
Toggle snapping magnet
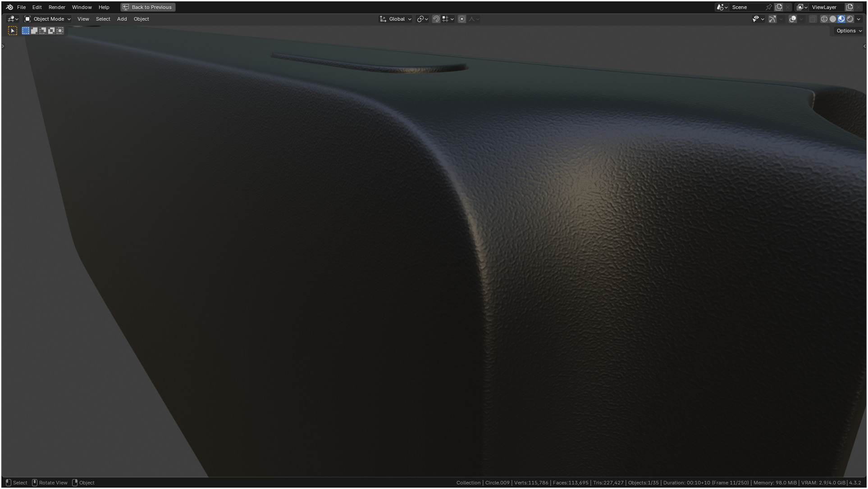436,19
